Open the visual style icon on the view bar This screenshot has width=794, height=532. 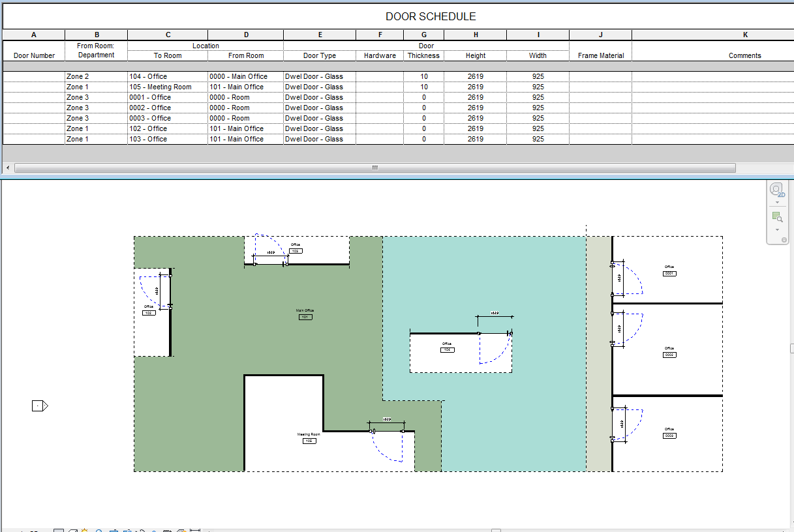click(72, 530)
